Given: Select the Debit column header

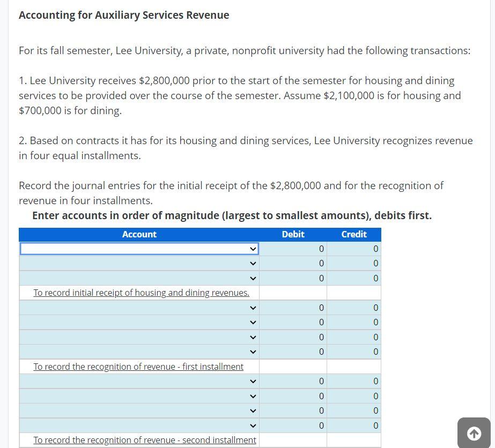Looking at the screenshot, I should coord(293,234).
